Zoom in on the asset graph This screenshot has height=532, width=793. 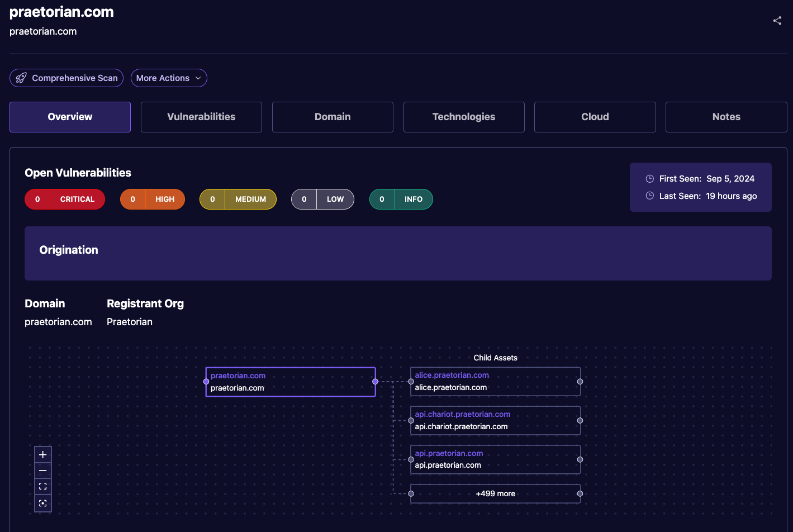[43, 455]
